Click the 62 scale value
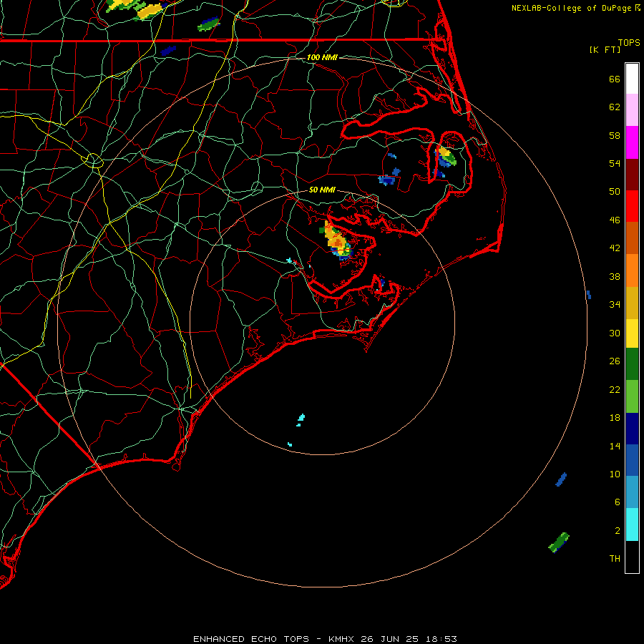 pos(615,107)
